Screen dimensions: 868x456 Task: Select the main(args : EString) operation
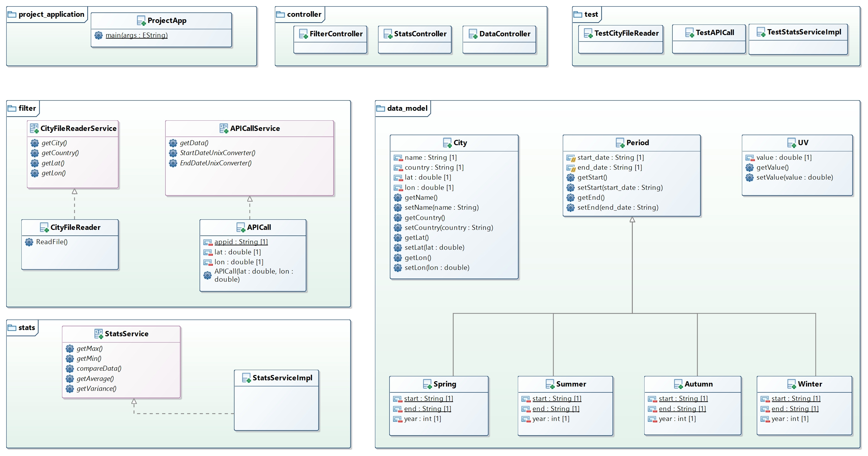pyautogui.click(x=136, y=35)
